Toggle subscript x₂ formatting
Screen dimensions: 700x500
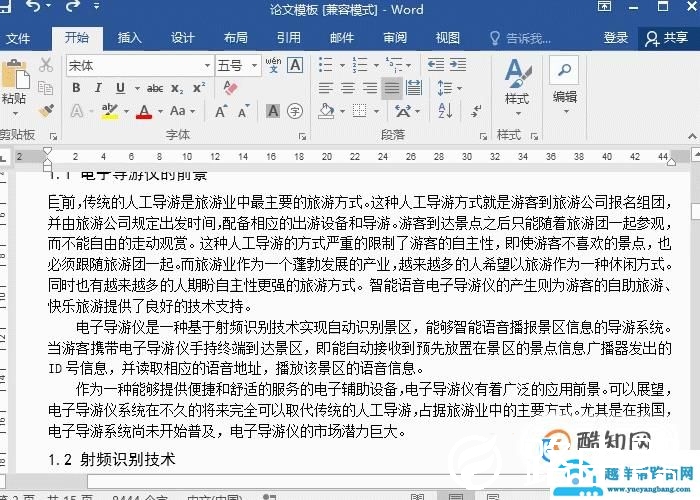pos(177,88)
